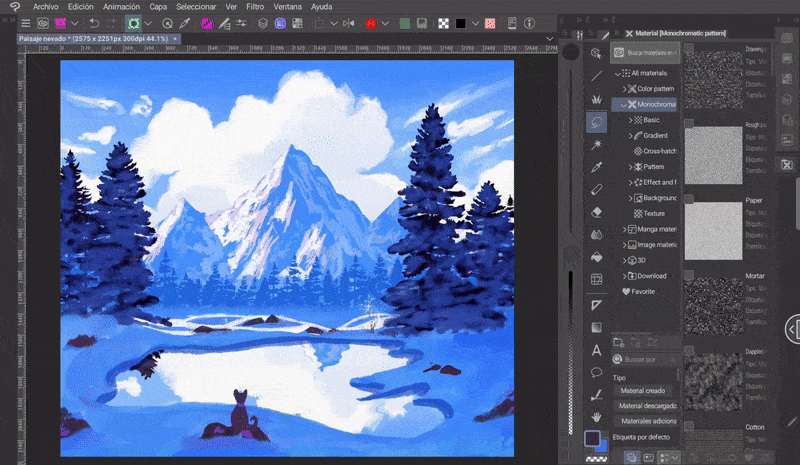Select the Pen tool in tool palette
Screen dimensions: 800x465
(596, 189)
